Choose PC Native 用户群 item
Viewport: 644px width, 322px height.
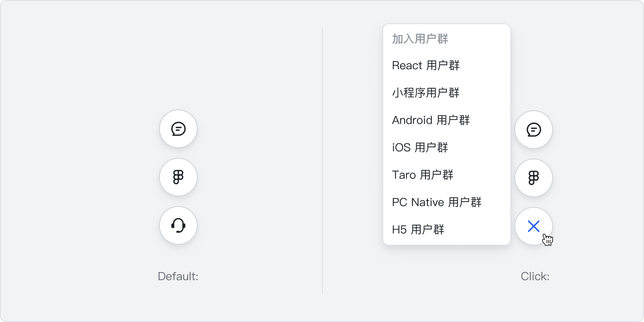point(447,202)
